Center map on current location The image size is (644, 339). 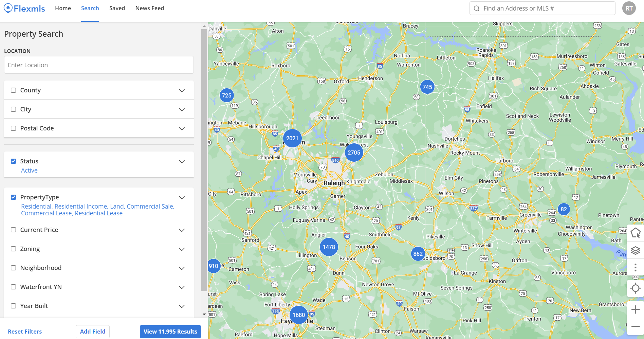636,288
